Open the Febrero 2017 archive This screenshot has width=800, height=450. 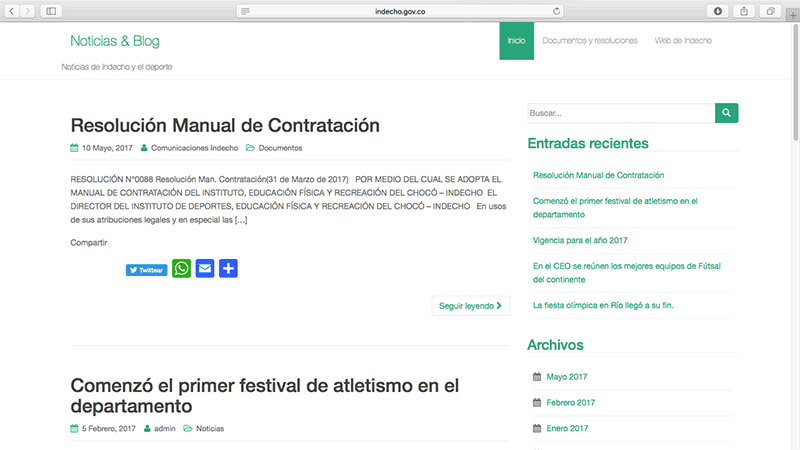coord(571,403)
